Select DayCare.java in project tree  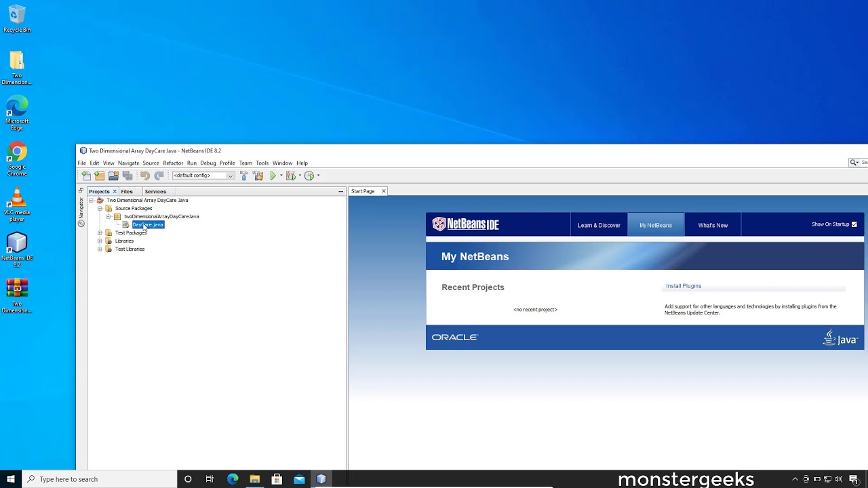(148, 224)
